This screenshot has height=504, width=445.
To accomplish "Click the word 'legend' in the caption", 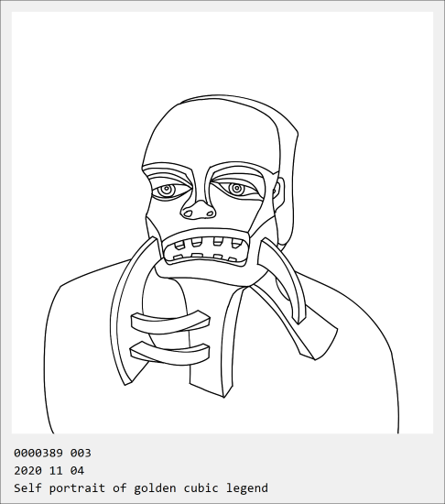I will (247, 488).
